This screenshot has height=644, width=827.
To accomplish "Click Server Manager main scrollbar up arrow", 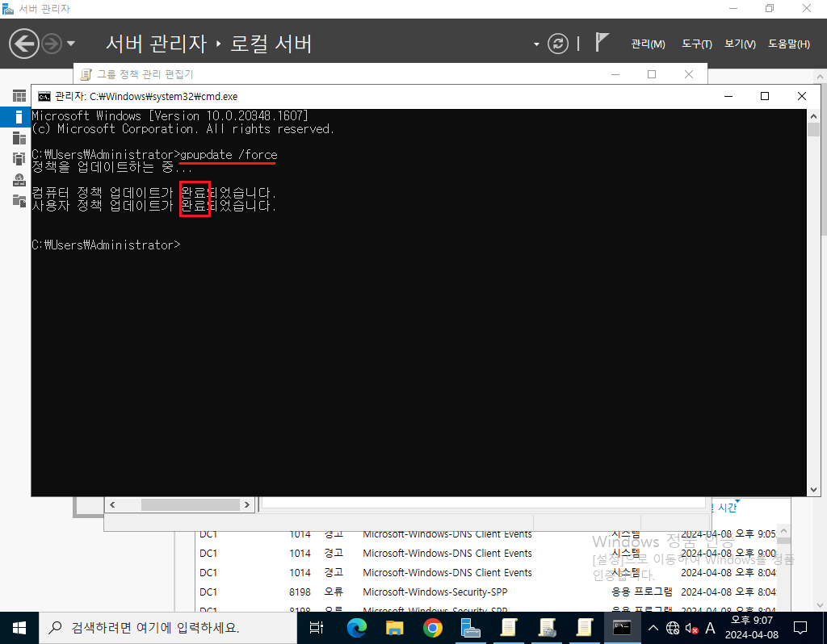I will pos(821,77).
